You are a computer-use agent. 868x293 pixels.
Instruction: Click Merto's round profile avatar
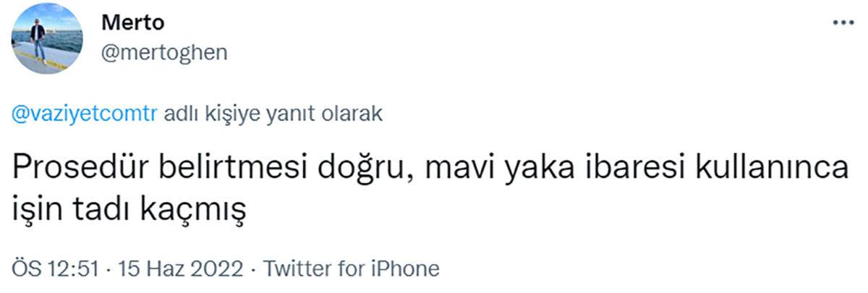pos(48,38)
